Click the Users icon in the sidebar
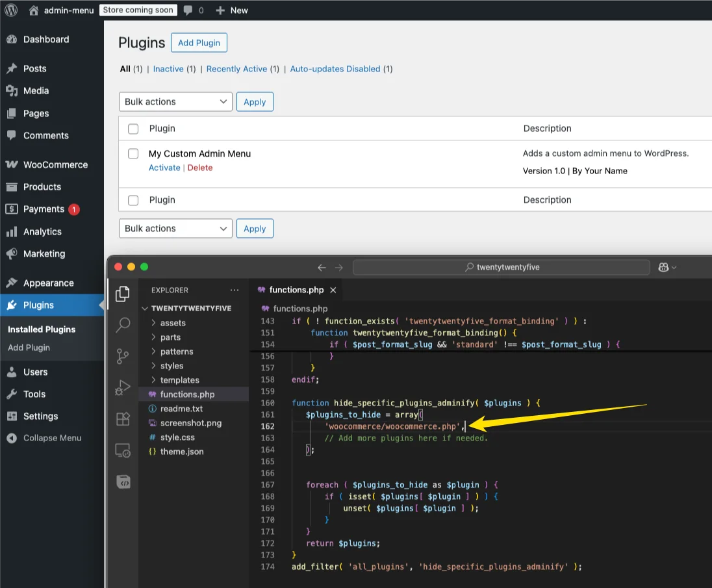 [x=12, y=372]
